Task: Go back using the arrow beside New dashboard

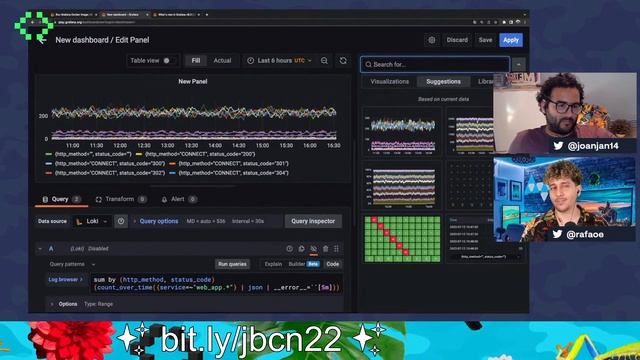Action: click(42, 40)
